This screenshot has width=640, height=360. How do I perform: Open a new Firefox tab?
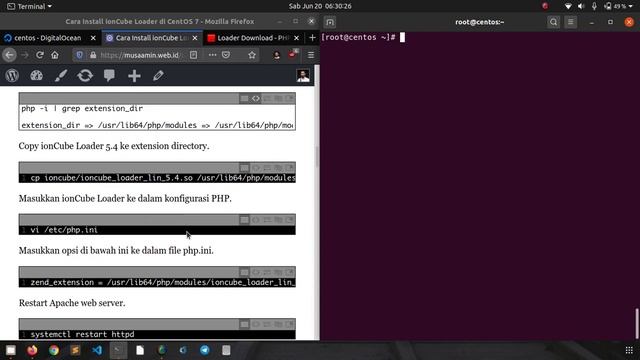point(312,38)
